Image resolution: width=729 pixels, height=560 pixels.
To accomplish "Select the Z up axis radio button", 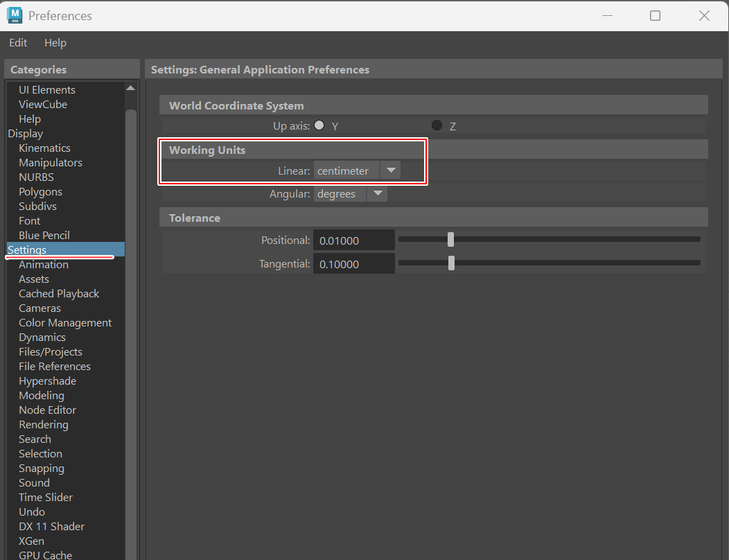I will [437, 125].
